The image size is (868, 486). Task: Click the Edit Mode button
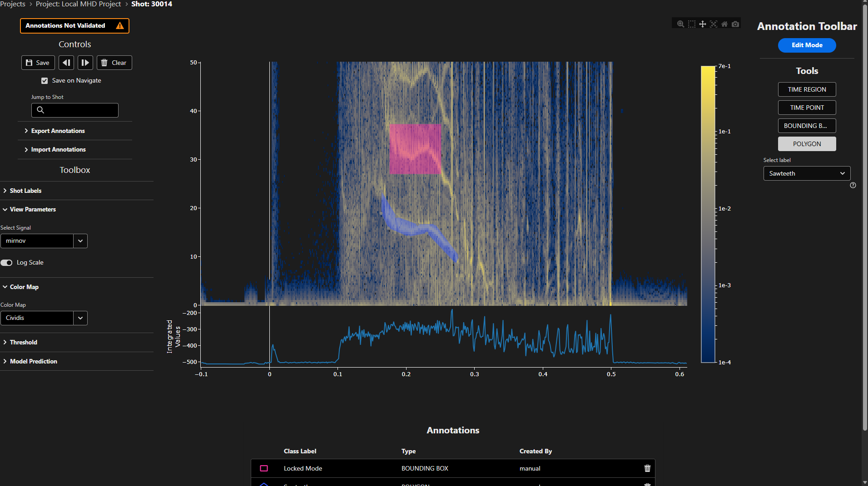[x=807, y=45]
